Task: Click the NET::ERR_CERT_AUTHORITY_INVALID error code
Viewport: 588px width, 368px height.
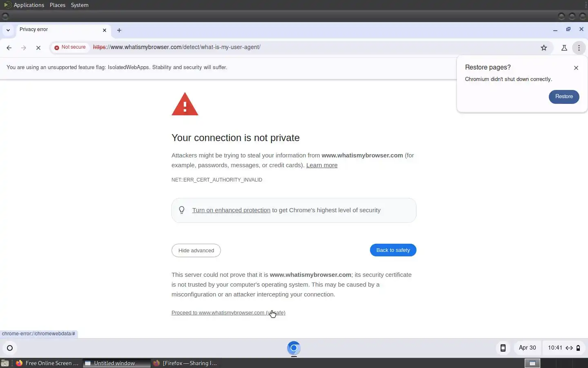Action: pos(217,180)
